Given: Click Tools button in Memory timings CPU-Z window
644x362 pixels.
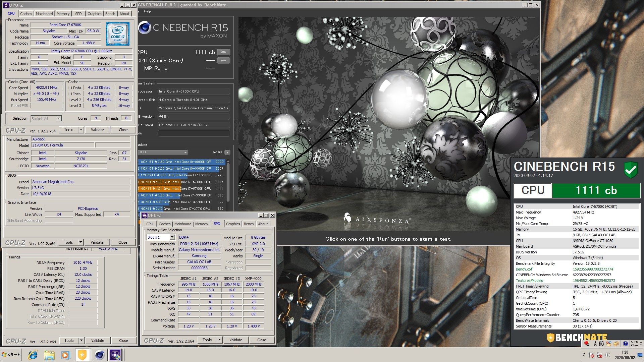Looking at the screenshot, I should tap(69, 341).
